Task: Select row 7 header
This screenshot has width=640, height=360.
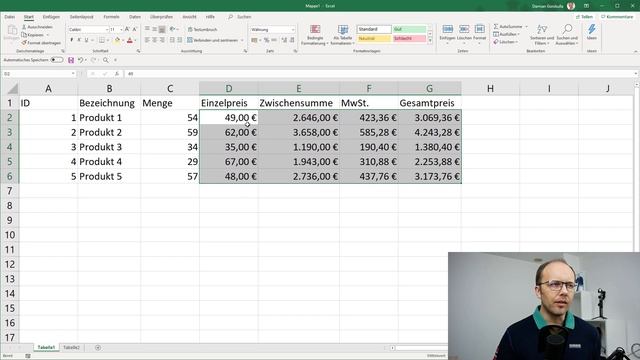Action: point(9,191)
